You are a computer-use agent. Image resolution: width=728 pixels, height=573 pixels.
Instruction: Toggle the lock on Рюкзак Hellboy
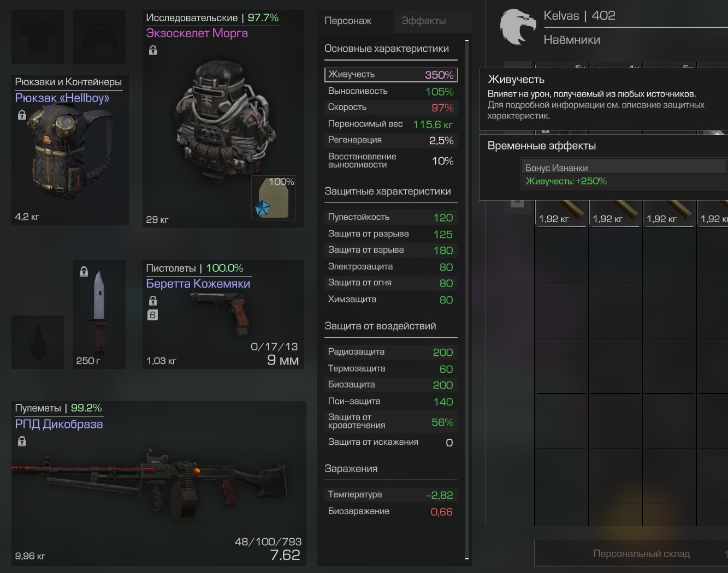point(22,115)
